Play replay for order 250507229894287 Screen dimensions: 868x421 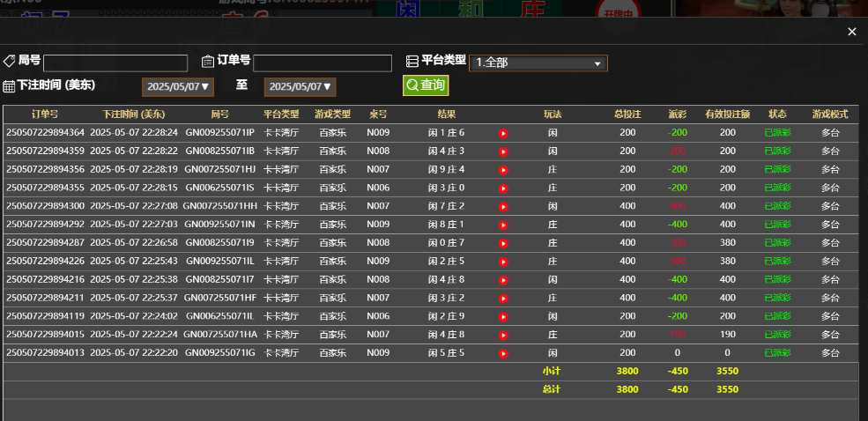coord(503,243)
